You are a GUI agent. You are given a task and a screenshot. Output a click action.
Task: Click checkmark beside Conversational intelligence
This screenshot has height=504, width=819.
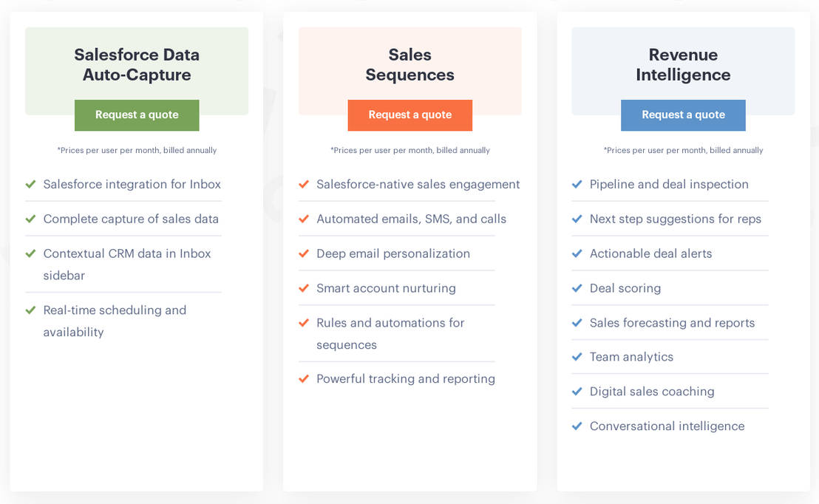[577, 426]
